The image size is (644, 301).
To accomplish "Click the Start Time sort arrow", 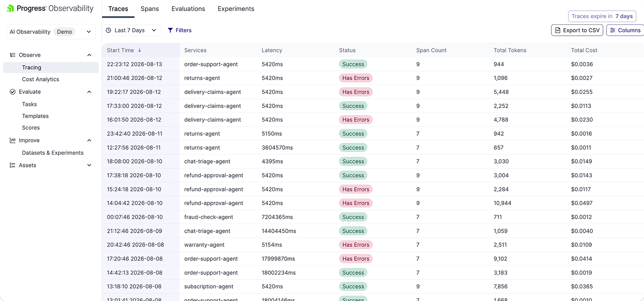I will 140,50.
